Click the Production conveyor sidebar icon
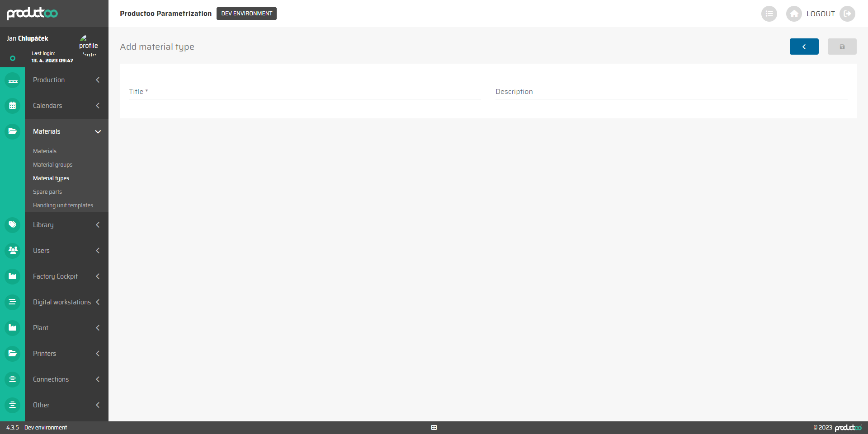This screenshot has height=434, width=868. click(x=13, y=80)
